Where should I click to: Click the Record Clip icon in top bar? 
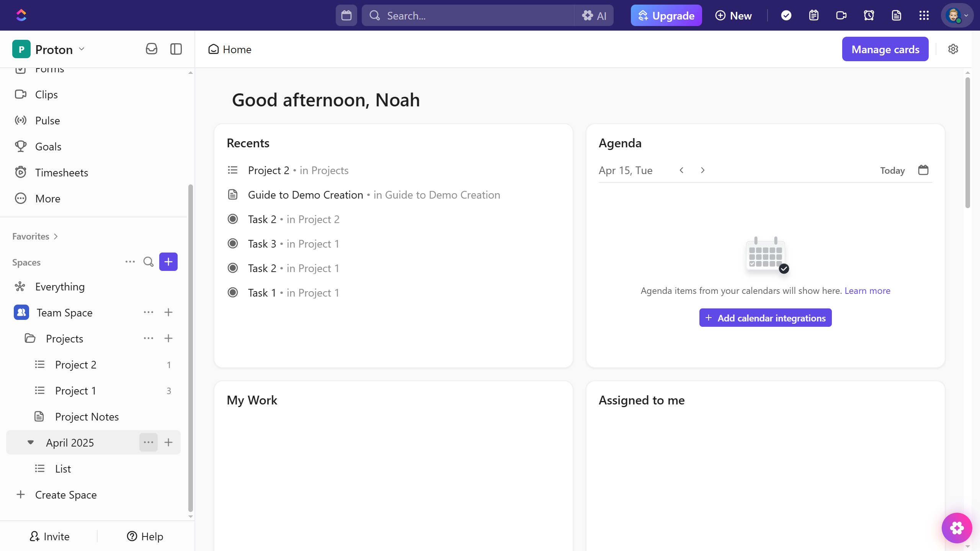(841, 15)
